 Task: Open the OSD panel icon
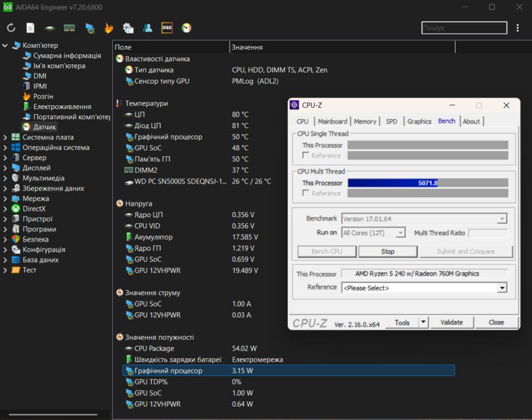pos(167,28)
